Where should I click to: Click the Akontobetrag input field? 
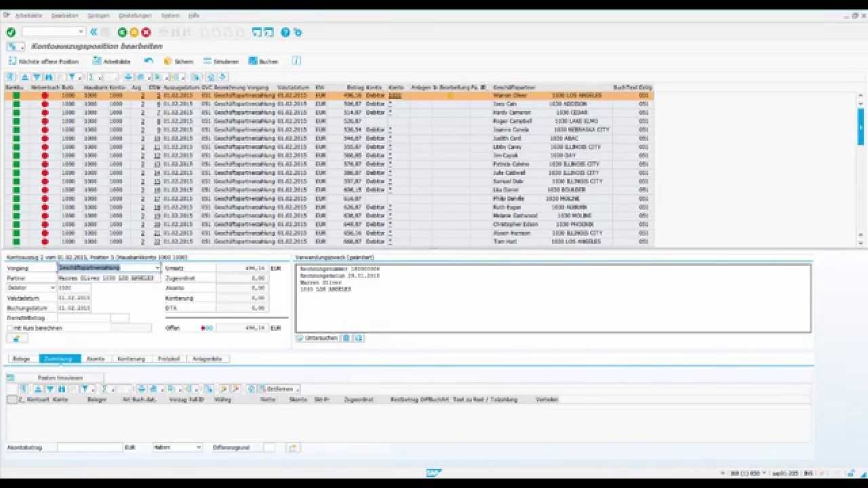90,447
